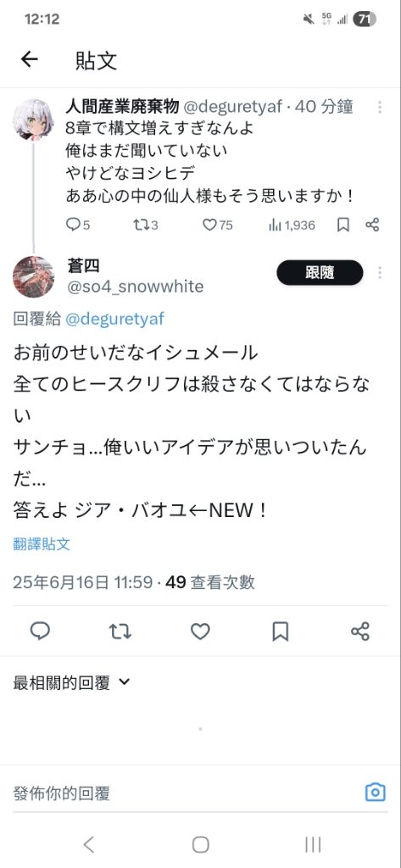401x868 pixels.
Task: Like the parent post with 75 likes
Action: [217, 225]
